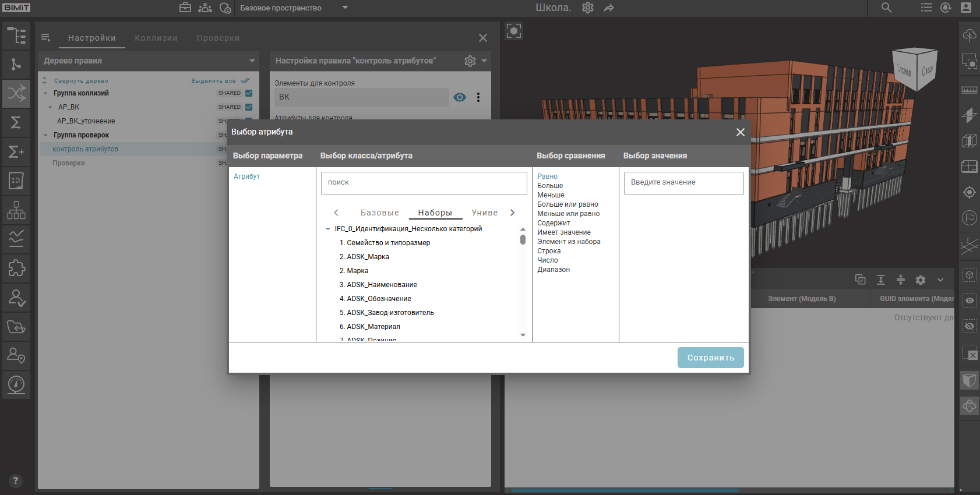Click the Сохранить button
The height and width of the screenshot is (495, 980).
click(x=710, y=358)
